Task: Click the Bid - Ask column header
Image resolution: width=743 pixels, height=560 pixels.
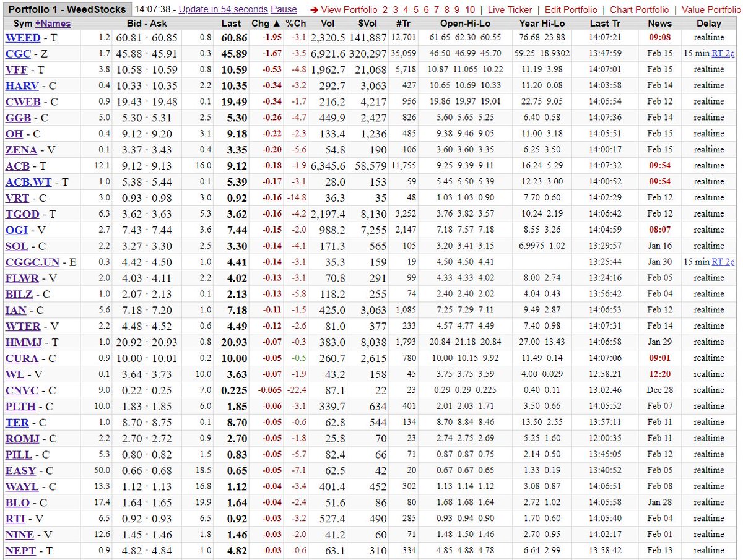Action: (x=147, y=24)
